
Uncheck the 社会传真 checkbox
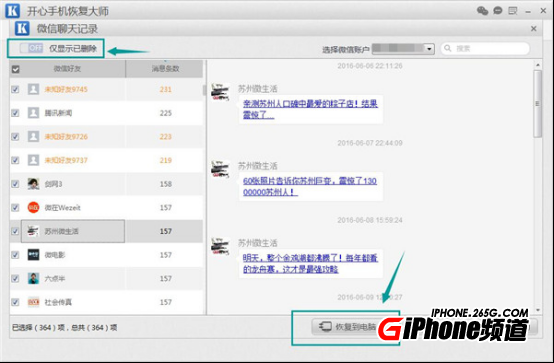pyautogui.click(x=15, y=302)
